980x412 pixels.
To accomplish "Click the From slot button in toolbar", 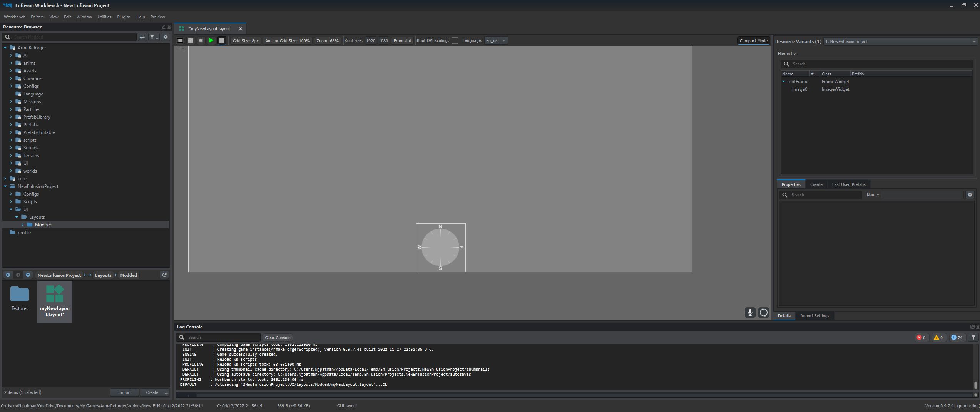I will click(402, 40).
